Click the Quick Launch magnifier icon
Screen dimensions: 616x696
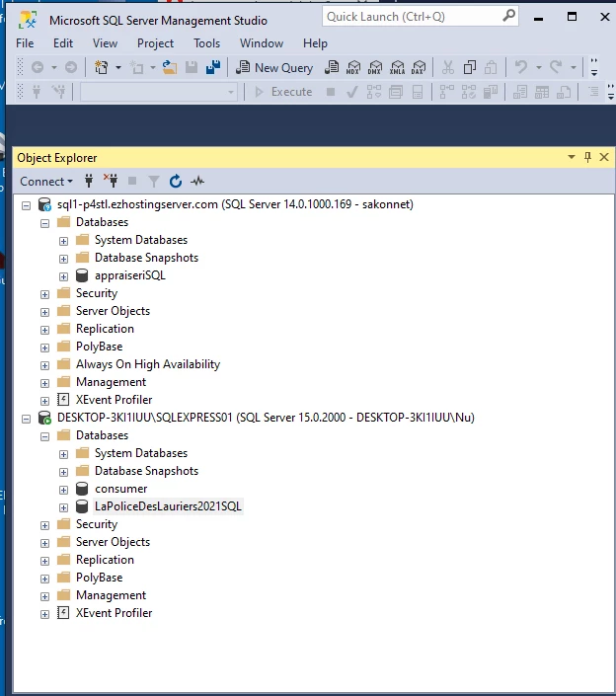(509, 16)
